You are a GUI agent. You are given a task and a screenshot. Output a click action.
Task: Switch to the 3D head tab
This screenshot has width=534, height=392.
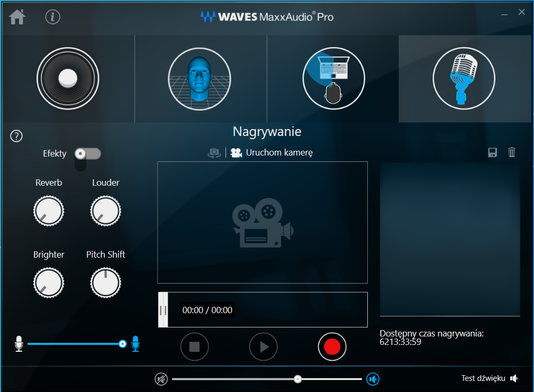200,78
